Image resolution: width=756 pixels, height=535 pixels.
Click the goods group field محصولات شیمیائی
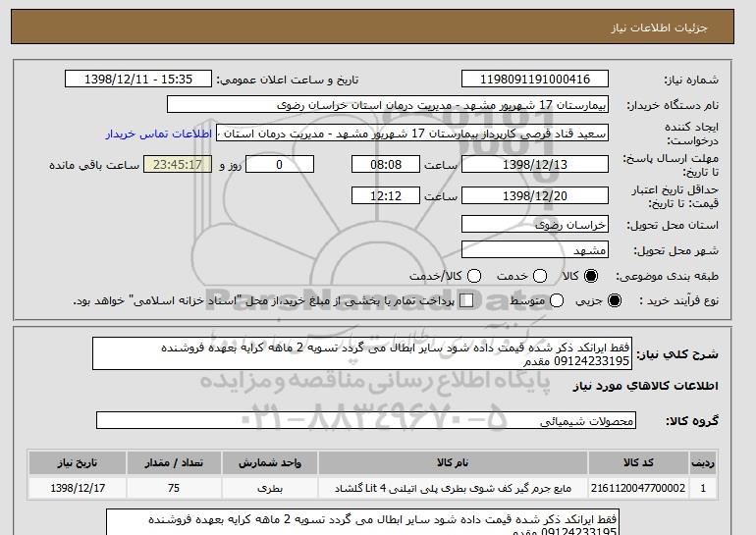[366, 420]
